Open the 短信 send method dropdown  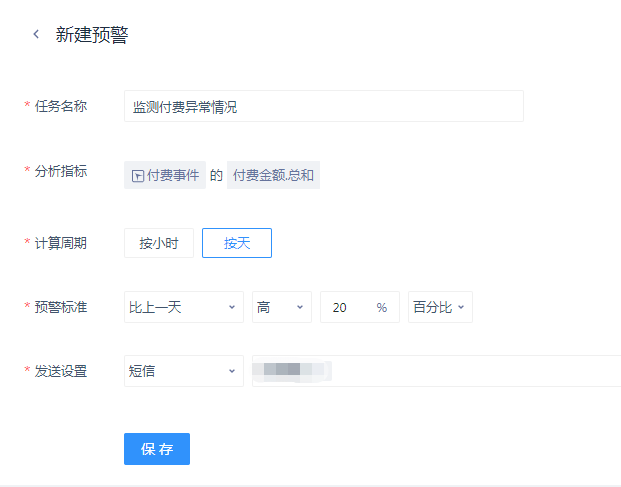[184, 371]
